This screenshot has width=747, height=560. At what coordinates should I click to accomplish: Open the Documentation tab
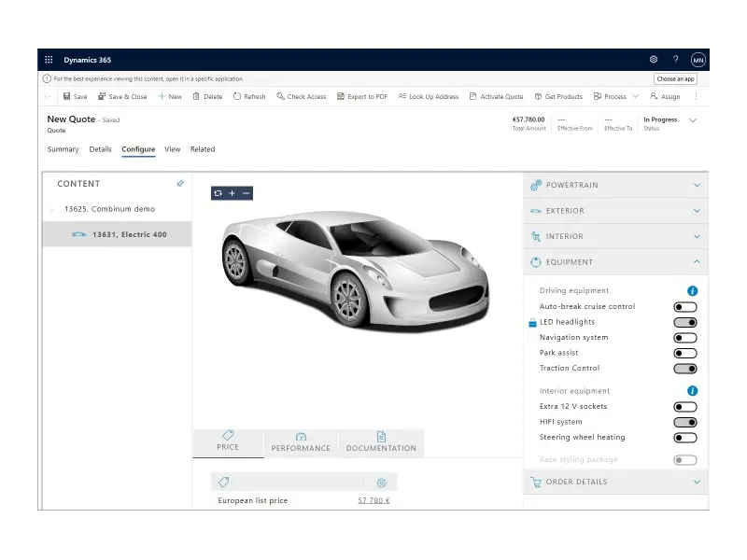381,442
